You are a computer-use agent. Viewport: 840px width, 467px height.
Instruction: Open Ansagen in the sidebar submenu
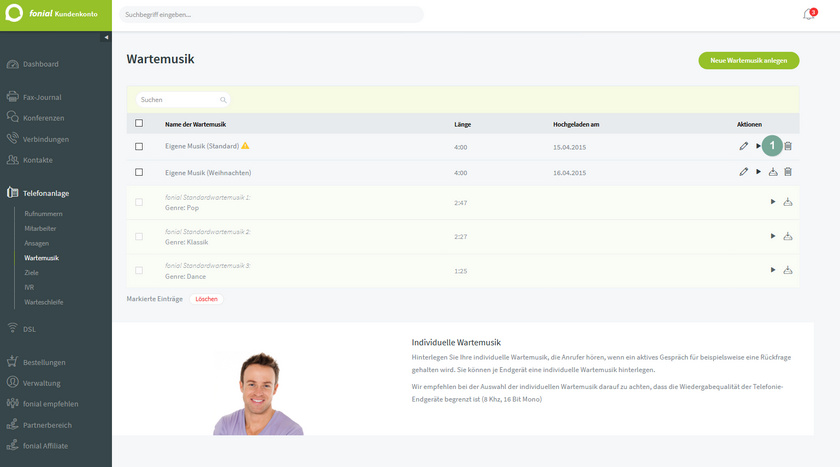[36, 243]
